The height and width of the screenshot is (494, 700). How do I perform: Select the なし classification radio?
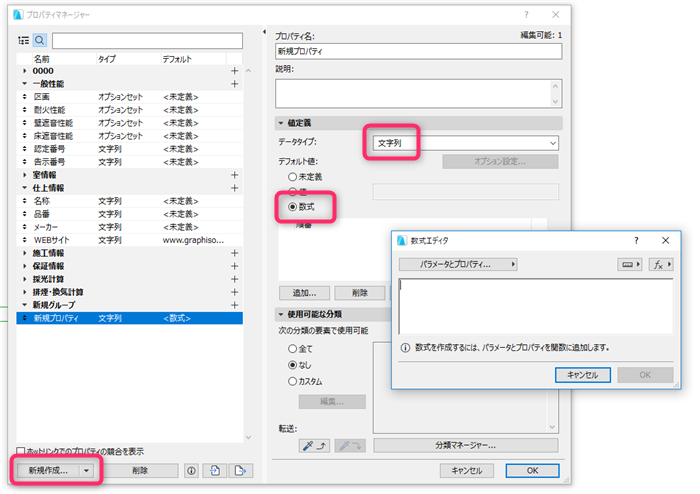pos(292,365)
